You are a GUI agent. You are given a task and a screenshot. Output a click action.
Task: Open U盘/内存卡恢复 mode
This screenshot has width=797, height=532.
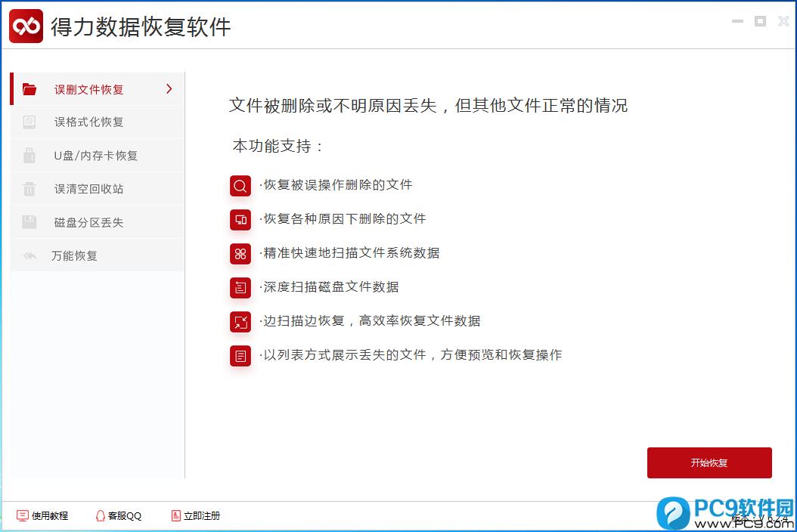(x=97, y=156)
